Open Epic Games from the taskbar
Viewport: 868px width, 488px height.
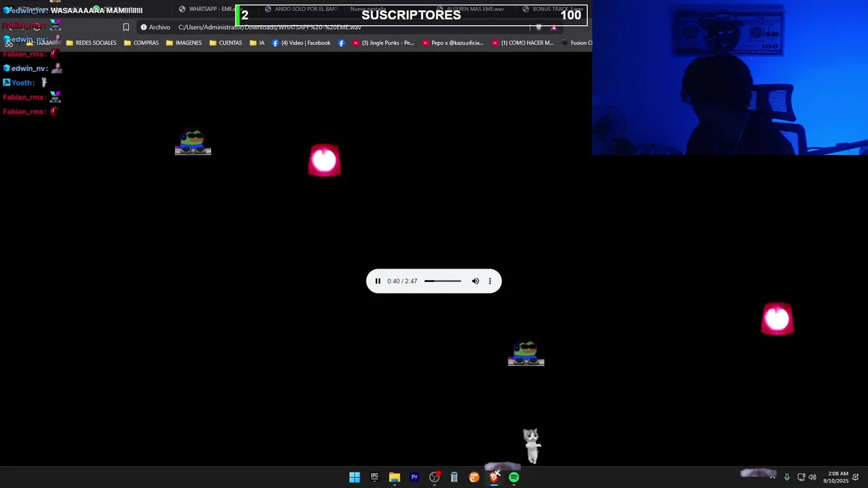[x=374, y=477]
